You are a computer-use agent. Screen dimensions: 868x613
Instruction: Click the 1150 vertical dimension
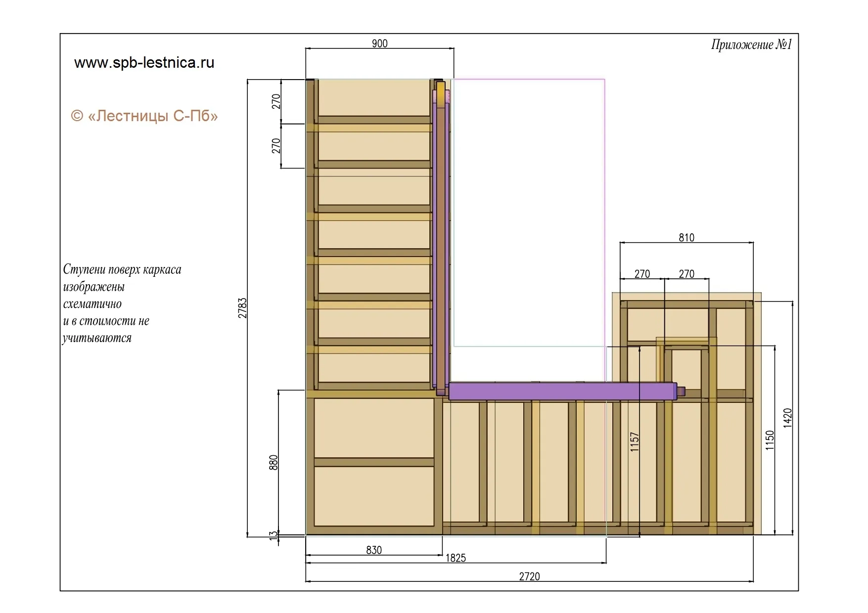click(770, 440)
